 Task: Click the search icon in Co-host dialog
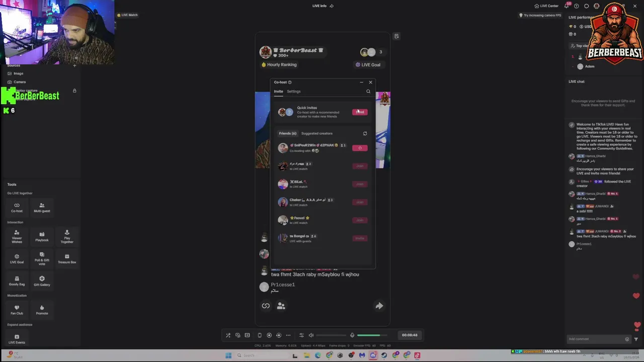coord(368,92)
